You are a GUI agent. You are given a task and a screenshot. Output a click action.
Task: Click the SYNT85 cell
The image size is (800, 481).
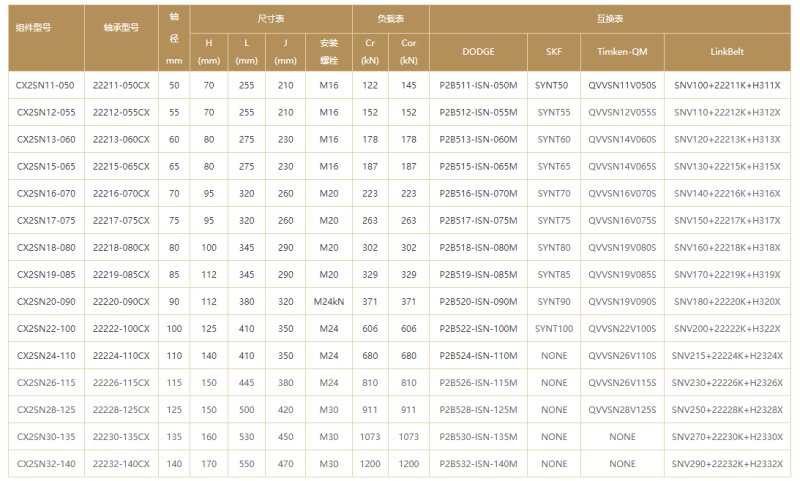554,274
